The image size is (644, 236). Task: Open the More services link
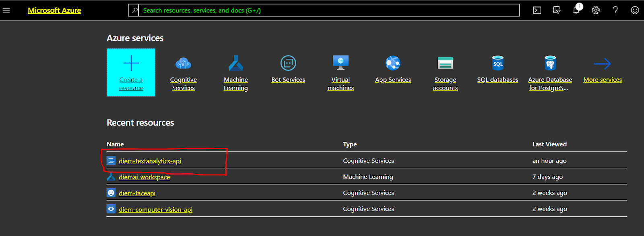pos(603,80)
